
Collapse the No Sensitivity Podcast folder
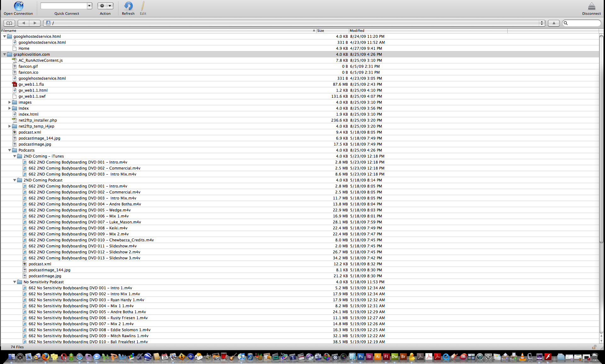14,282
